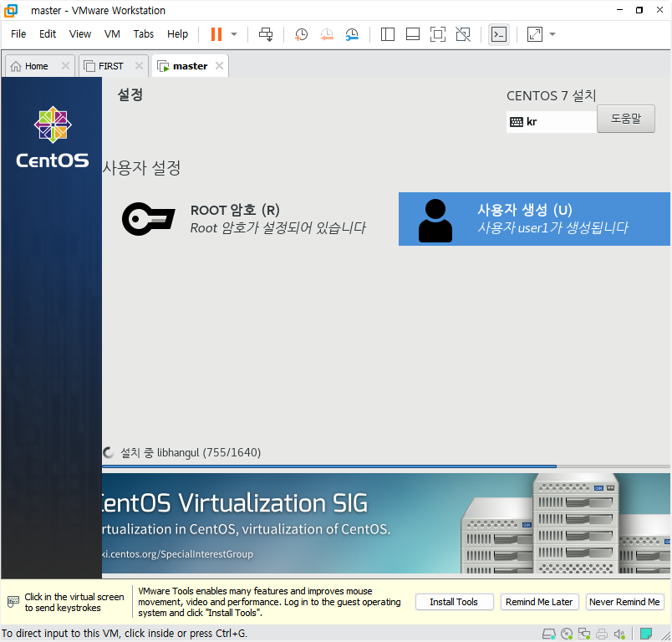Open the Help menu
This screenshot has height=642, width=672.
(177, 34)
